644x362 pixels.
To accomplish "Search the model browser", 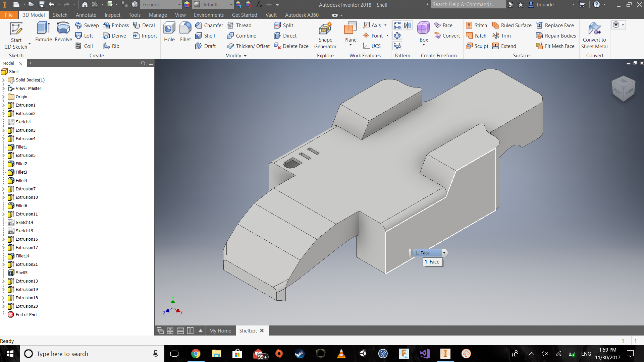I will [143, 63].
